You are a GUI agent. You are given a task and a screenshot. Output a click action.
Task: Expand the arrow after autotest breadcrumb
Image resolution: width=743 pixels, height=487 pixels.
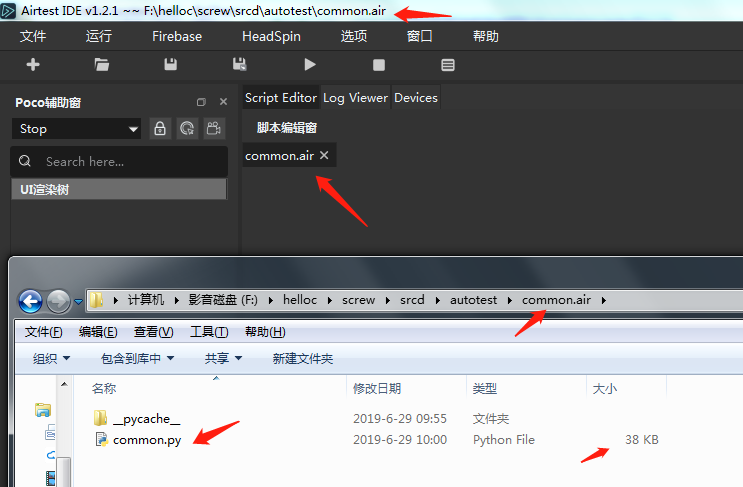tap(510, 300)
